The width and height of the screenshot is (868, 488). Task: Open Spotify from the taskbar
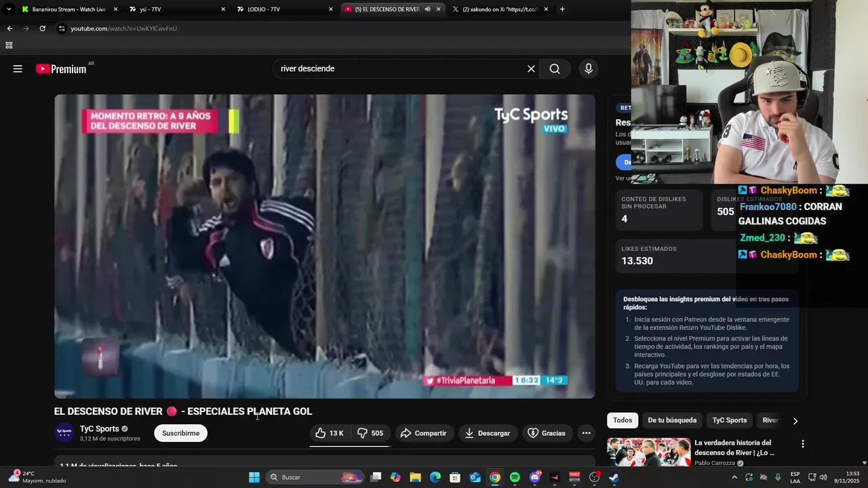click(515, 477)
